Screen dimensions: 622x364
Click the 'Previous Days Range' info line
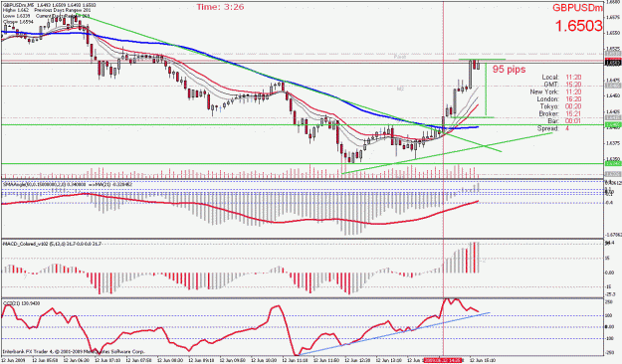coord(63,10)
